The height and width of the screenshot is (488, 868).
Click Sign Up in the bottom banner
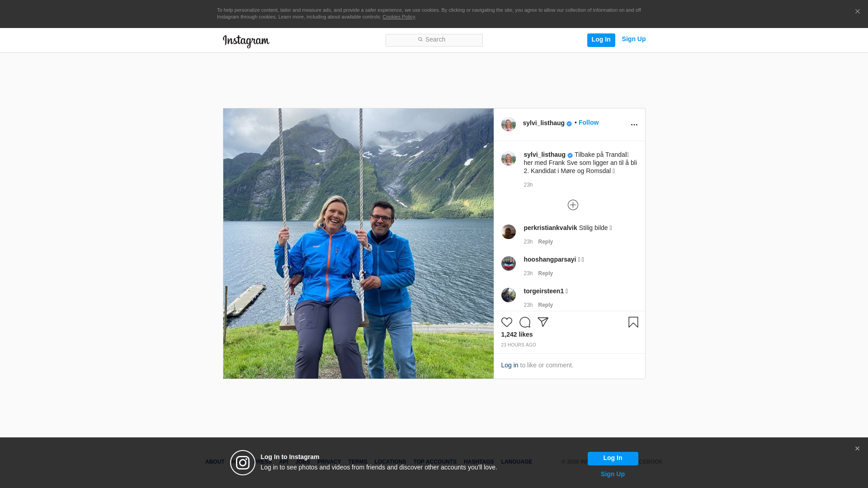[x=613, y=474]
